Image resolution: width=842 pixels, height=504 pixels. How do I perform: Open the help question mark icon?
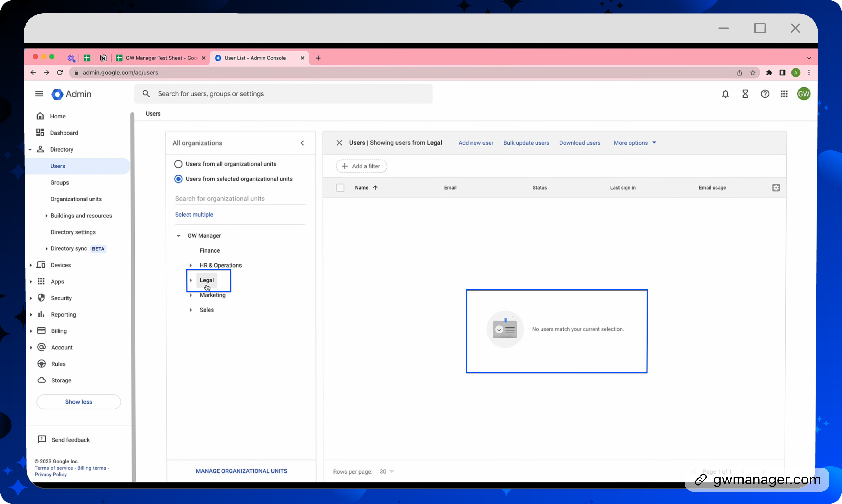pyautogui.click(x=765, y=94)
